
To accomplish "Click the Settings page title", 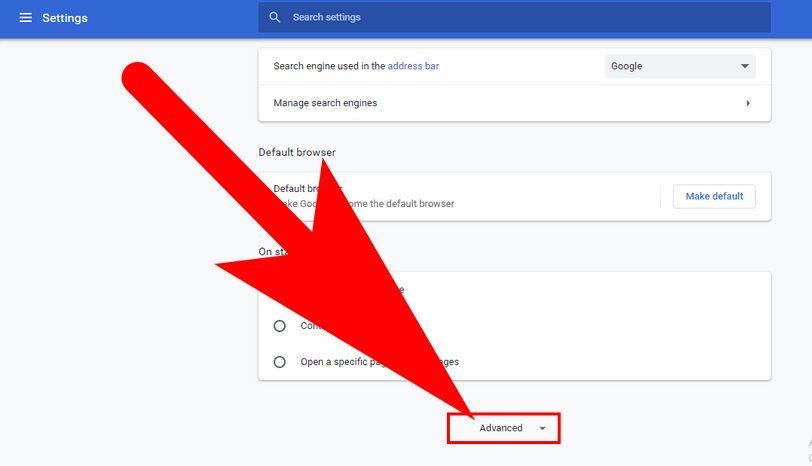I will (x=65, y=18).
